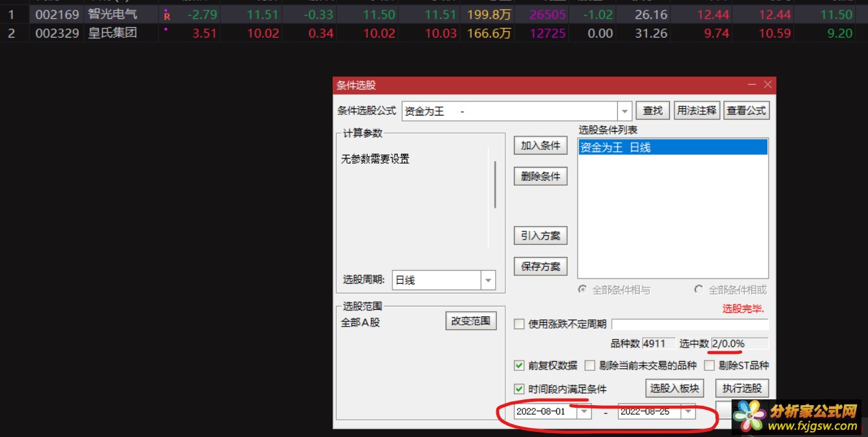Click the R marker icon beside 智光电气
Screen dimensions: 868x437
[x=167, y=15]
